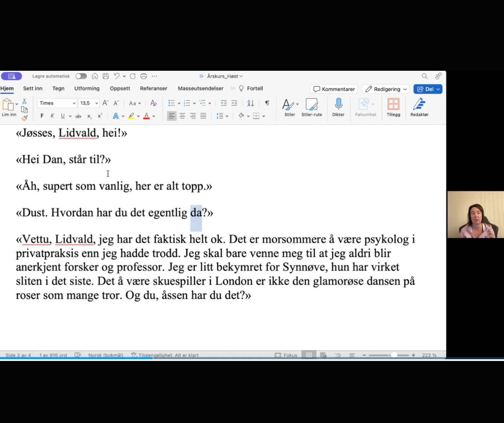Screen dimensions: 504x423
Task: Toggle bold formatting with F button
Action: click(x=42, y=116)
